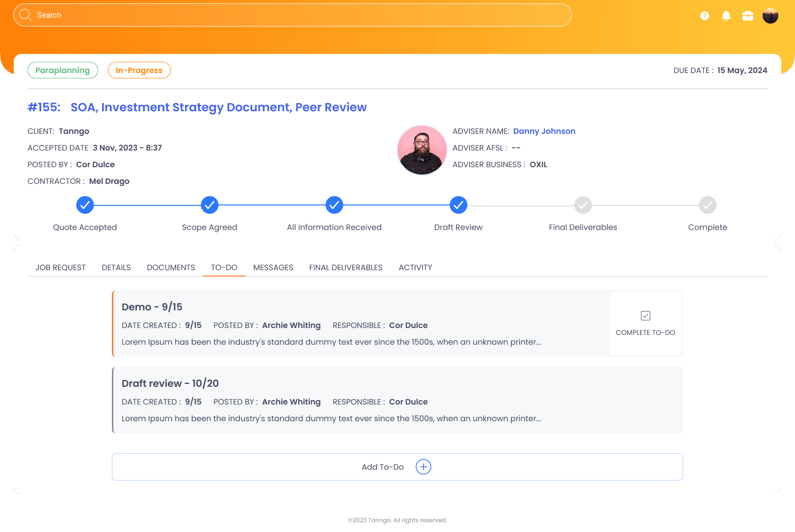Screen dimensions: 795x532
Task: Click the Complete step marker
Action: [x=708, y=205]
